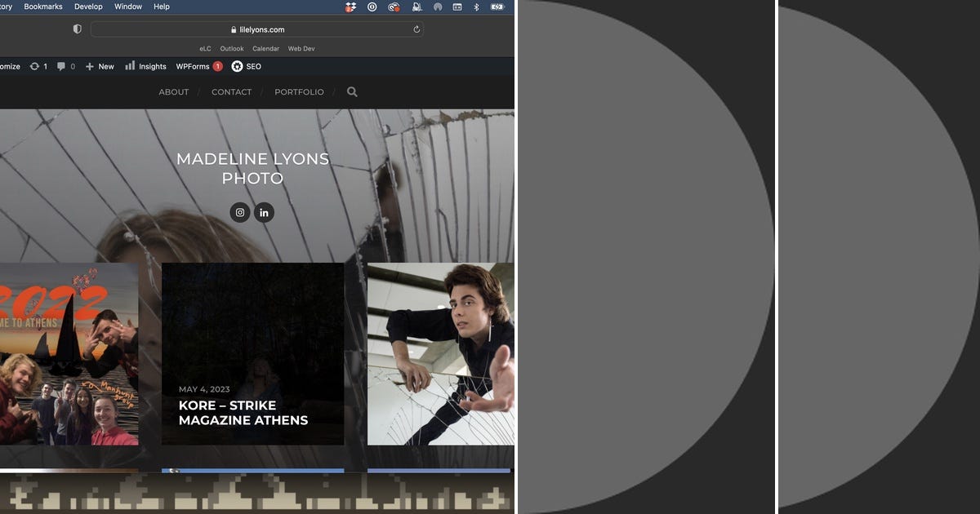Open comments via the speech bubble icon
This screenshot has width=980, height=514.
[60, 66]
